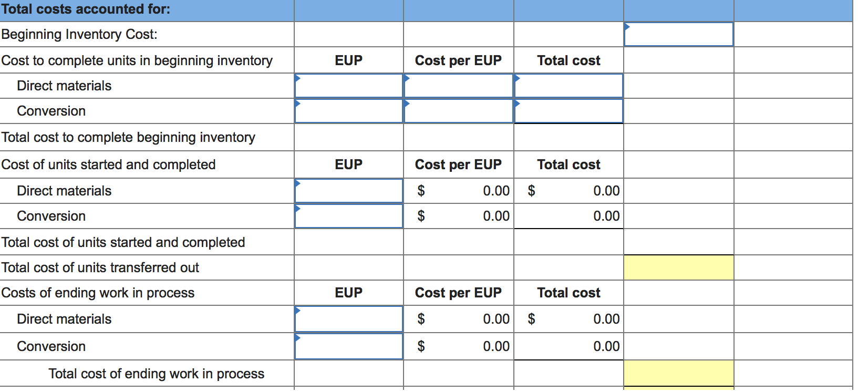The width and height of the screenshot is (868, 392).
Task: Click Conversion Total cost 0.00 under started and completed
Action: [569, 216]
